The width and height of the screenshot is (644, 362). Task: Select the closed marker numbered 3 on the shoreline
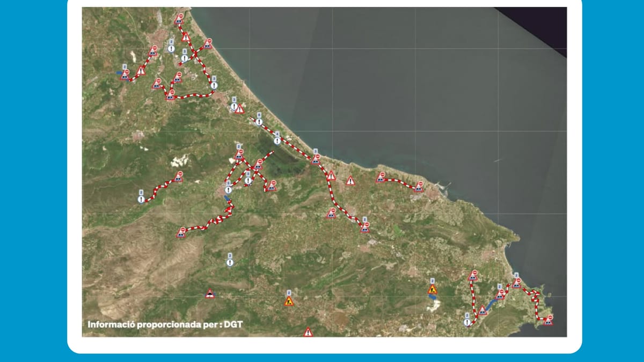pyautogui.click(x=316, y=158)
